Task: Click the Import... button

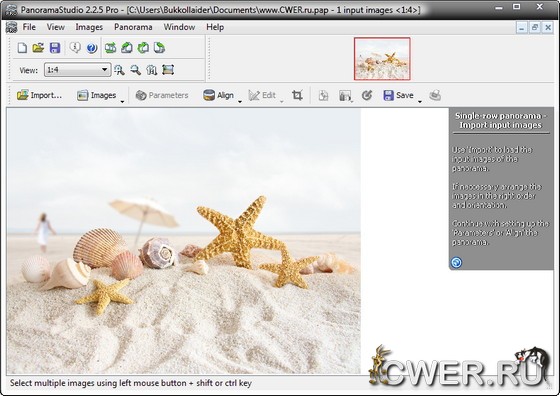Action: click(x=39, y=95)
